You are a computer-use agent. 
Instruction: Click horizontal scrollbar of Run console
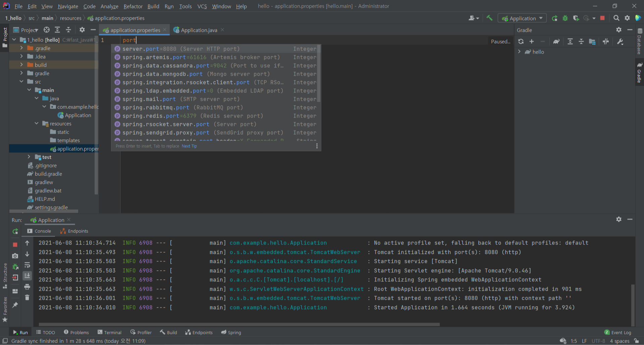pyautogui.click(x=239, y=324)
